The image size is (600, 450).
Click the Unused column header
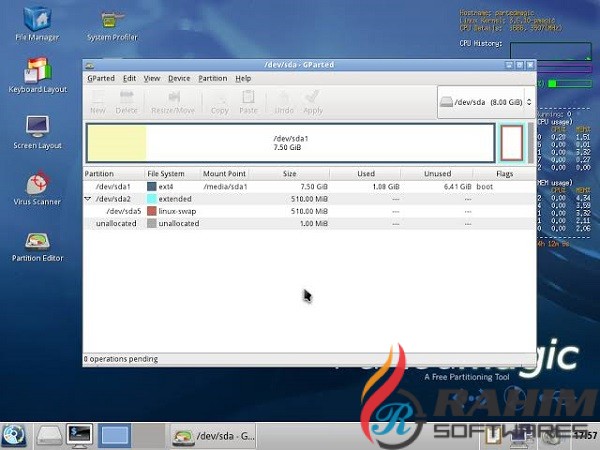click(437, 174)
